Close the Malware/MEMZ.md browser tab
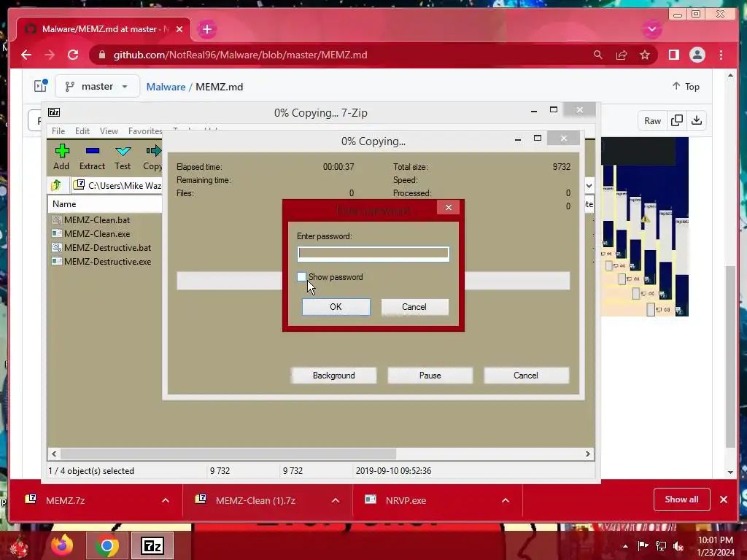The width and height of the screenshot is (747, 560). [179, 29]
